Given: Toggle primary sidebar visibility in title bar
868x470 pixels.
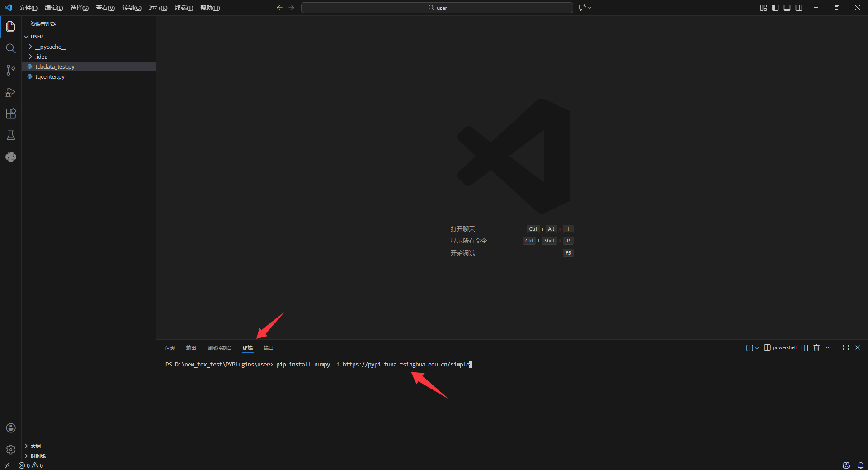Looking at the screenshot, I should 775,8.
